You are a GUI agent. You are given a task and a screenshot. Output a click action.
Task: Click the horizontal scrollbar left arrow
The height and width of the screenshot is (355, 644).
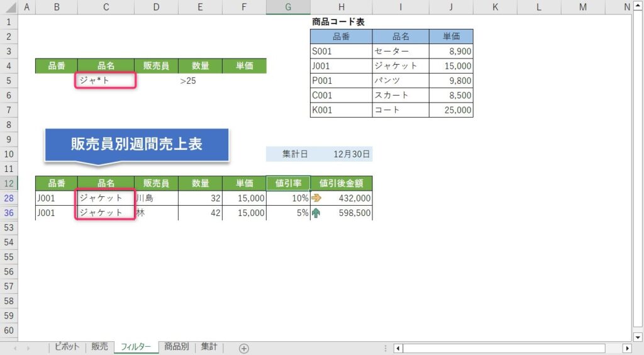click(x=398, y=348)
